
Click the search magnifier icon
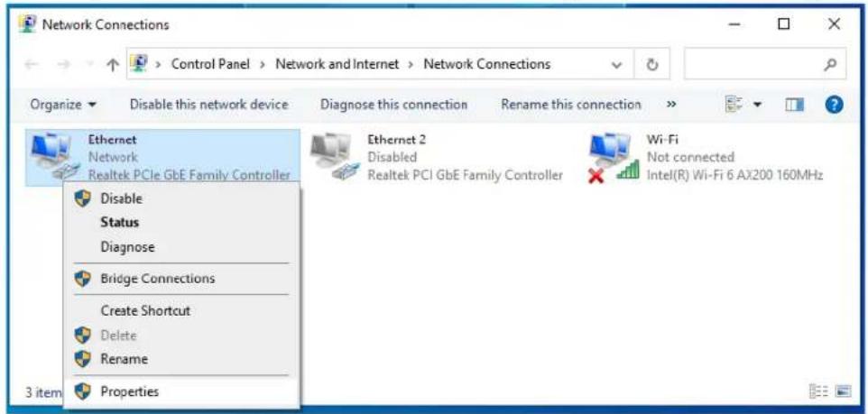(829, 65)
